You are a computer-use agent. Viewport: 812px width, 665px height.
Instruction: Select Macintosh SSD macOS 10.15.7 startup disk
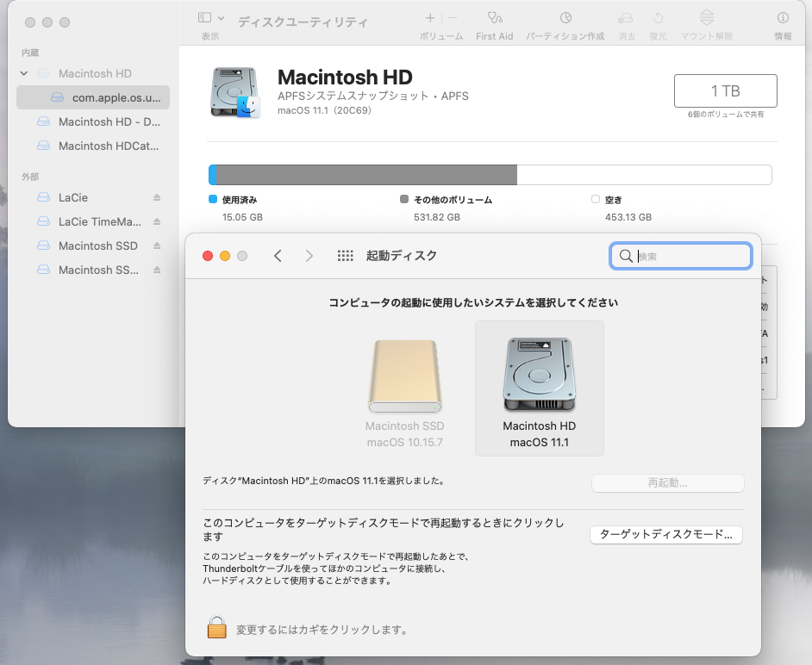[404, 388]
